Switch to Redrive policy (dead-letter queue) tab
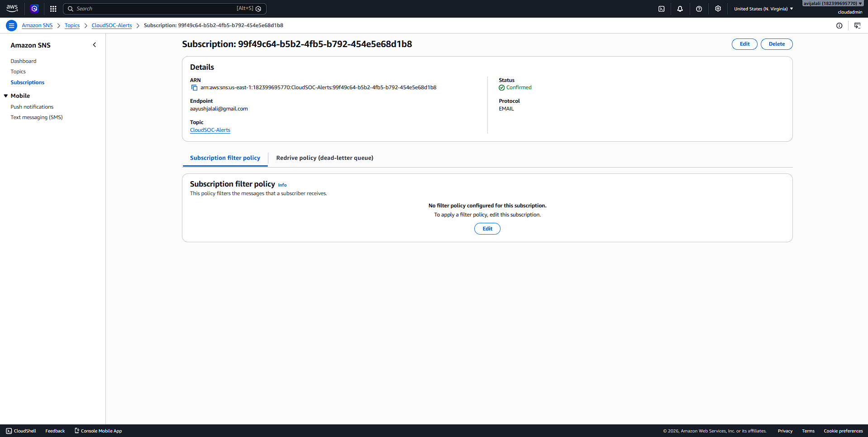 (x=324, y=158)
